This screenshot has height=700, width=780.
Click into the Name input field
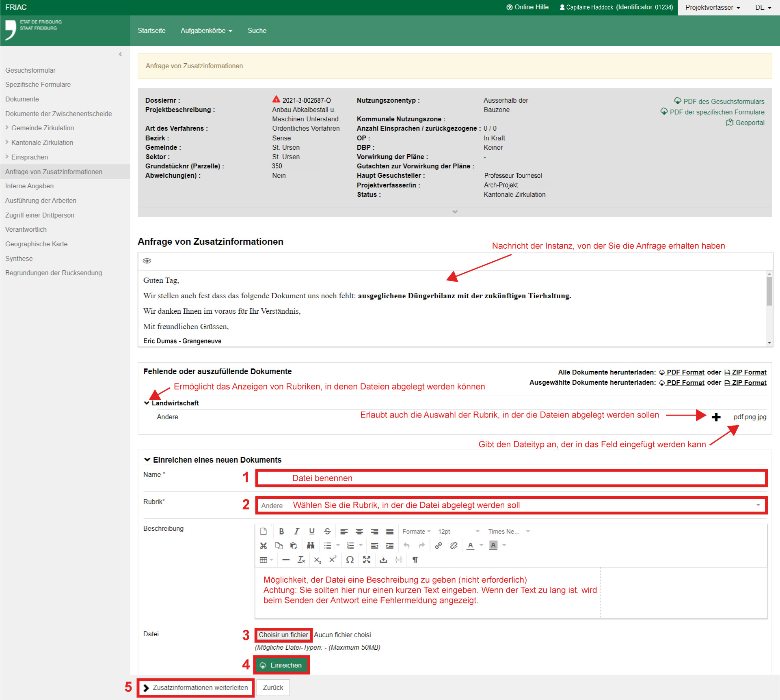click(511, 478)
